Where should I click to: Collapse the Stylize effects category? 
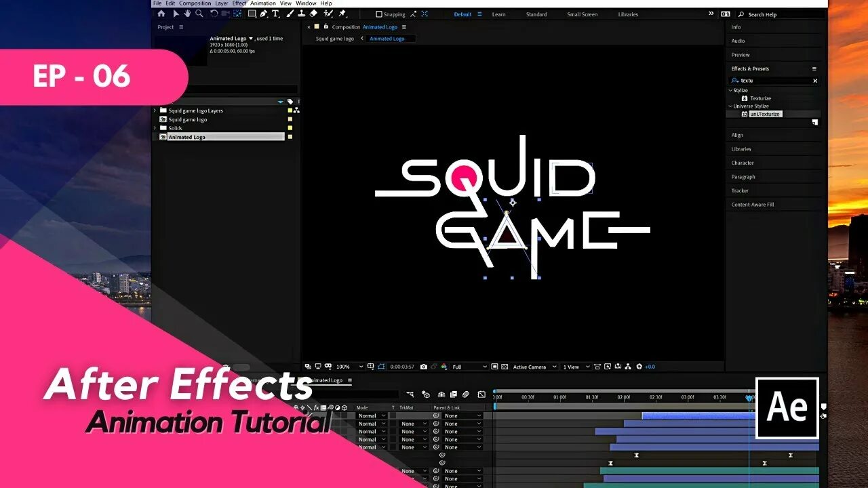pos(730,90)
